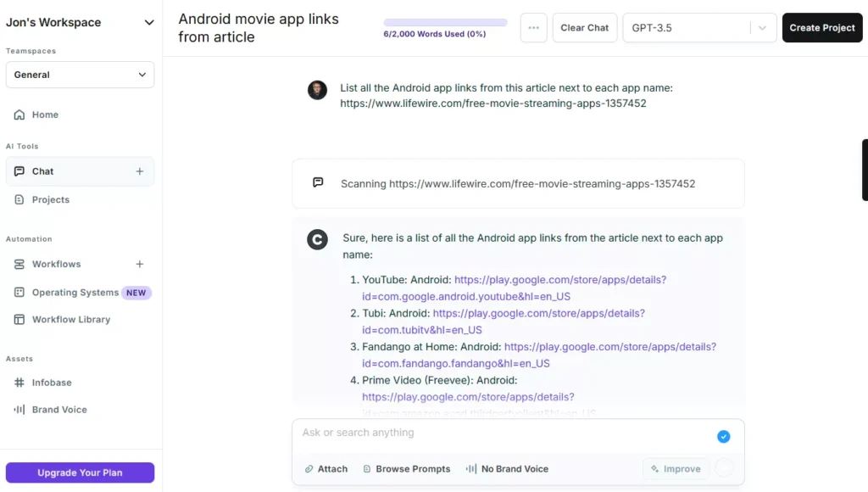Click the Copy.ai logo beside the response
Viewport: 868px width, 492px height.
(317, 240)
